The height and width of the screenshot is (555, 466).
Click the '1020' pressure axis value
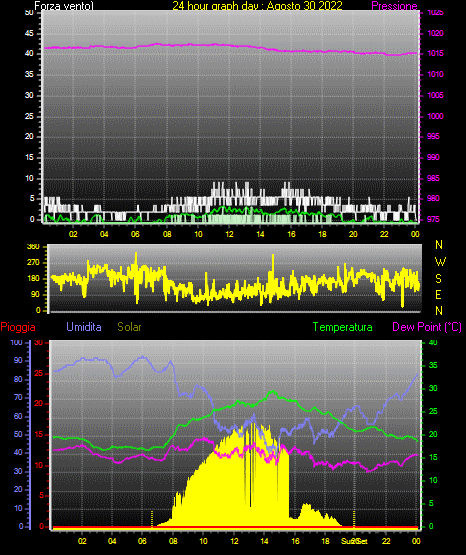tap(435, 33)
